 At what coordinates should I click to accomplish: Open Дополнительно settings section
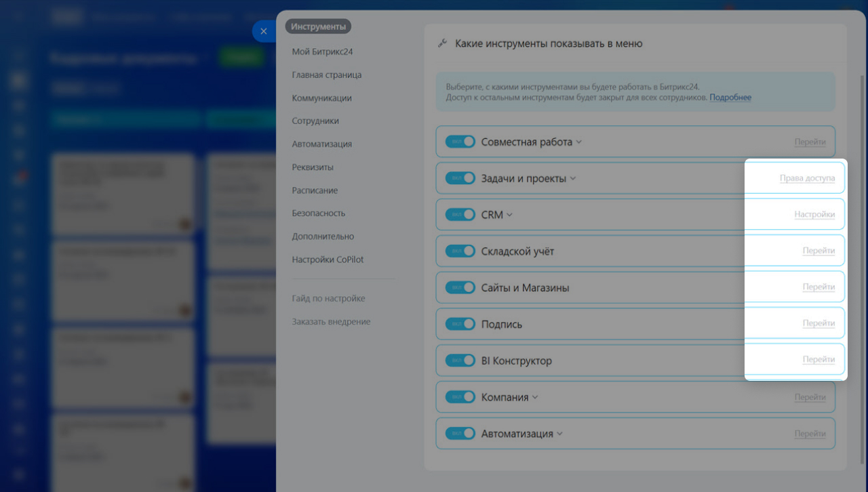coord(323,237)
